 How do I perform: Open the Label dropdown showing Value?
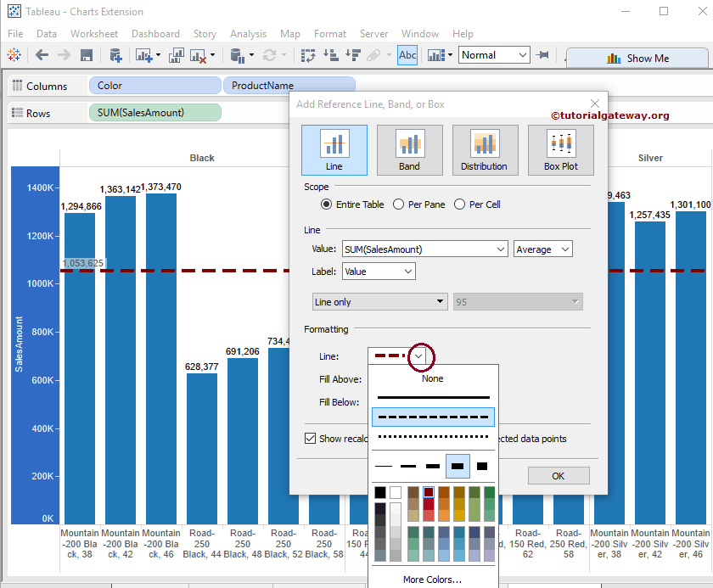[x=379, y=270]
